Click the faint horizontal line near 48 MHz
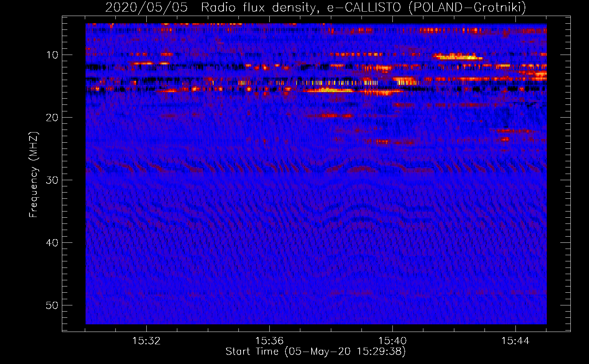 coord(316,293)
